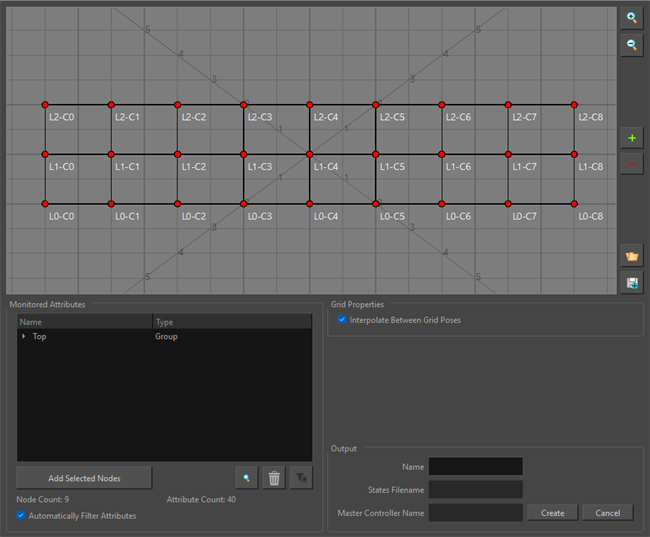The height and width of the screenshot is (537, 650).
Task: Select grid point L2-C1
Action: [x=111, y=105]
